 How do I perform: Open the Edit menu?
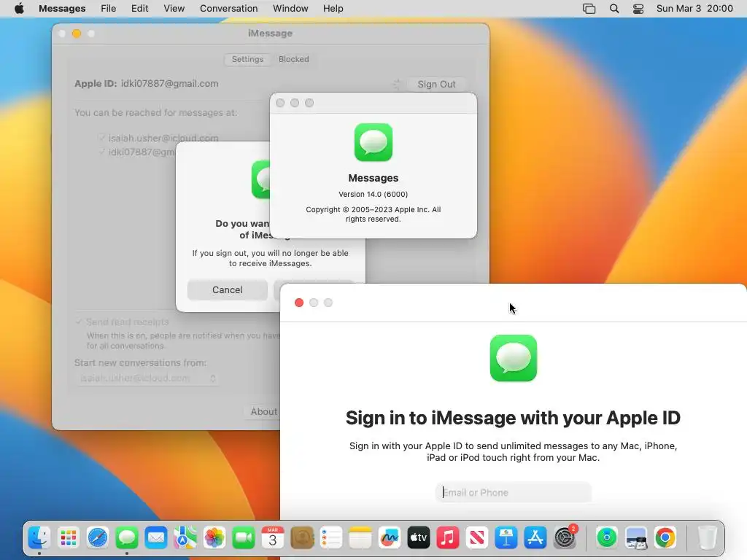139,9
